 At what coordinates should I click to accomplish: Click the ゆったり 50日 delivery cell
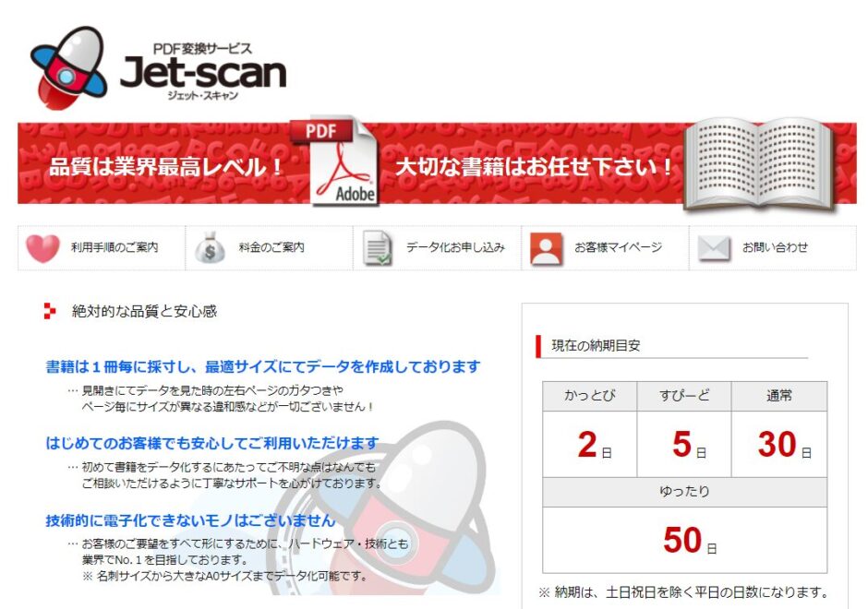[685, 539]
